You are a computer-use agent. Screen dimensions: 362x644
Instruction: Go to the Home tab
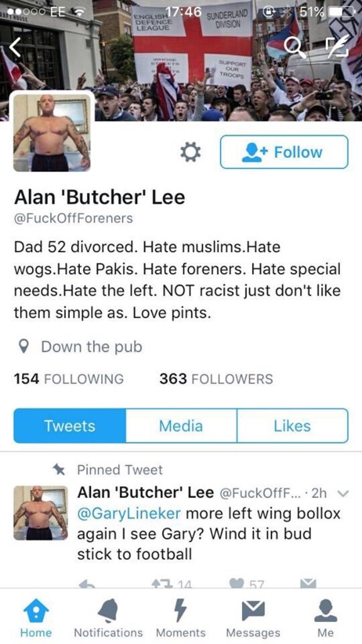tap(36, 618)
